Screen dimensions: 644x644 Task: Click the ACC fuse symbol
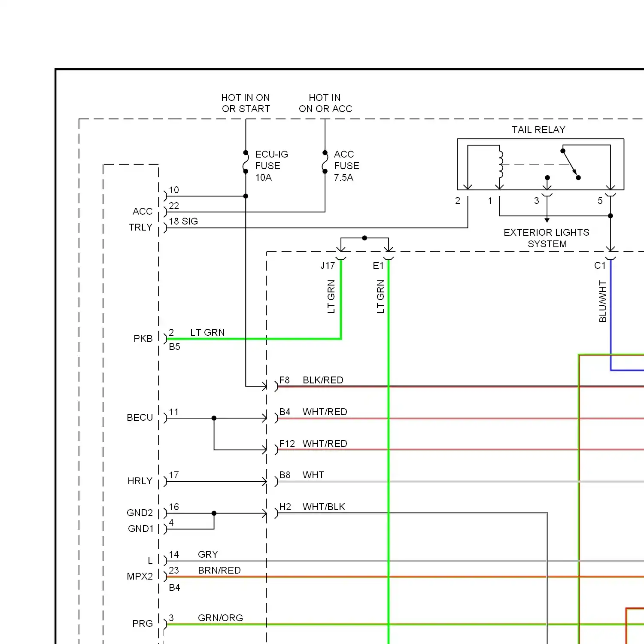point(325,162)
